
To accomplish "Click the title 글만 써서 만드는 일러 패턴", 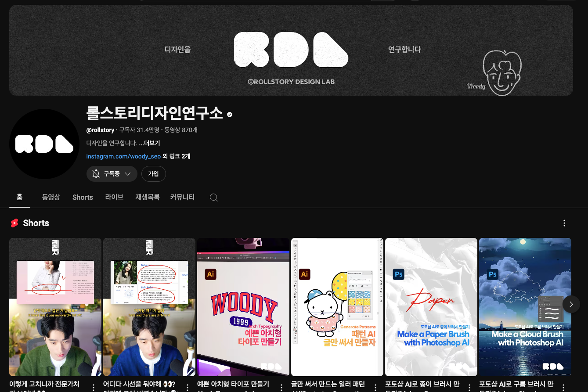I will [328, 385].
